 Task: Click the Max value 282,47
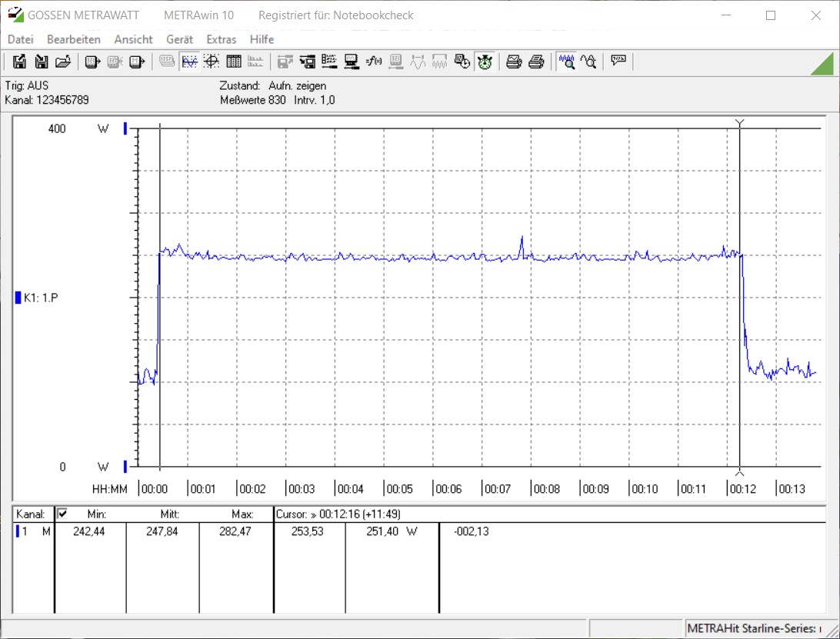click(235, 531)
